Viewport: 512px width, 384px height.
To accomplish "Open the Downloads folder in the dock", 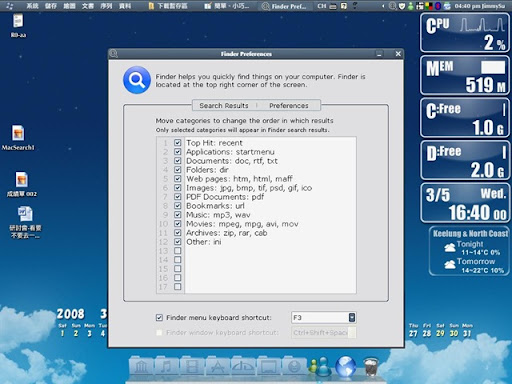I will coord(294,367).
